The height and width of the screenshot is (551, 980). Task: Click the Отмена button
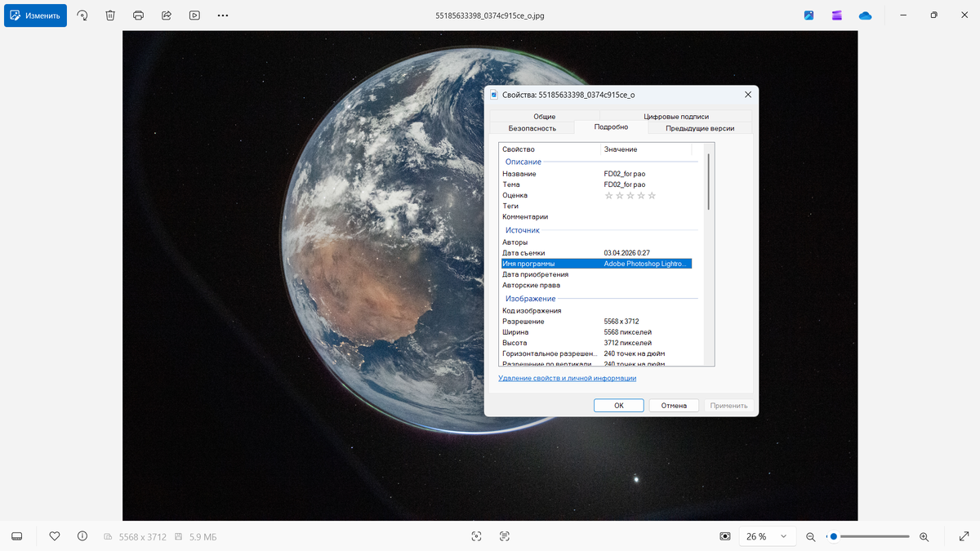674,405
